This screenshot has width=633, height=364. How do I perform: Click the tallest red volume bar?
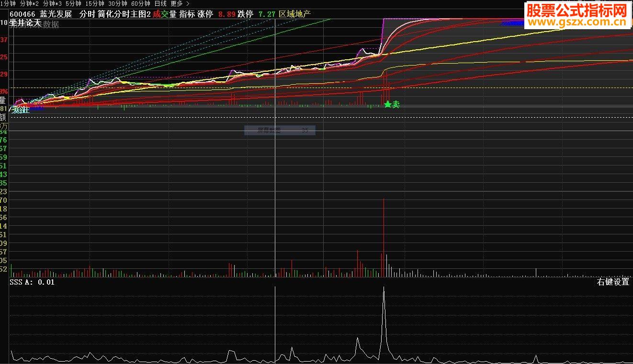384,237
